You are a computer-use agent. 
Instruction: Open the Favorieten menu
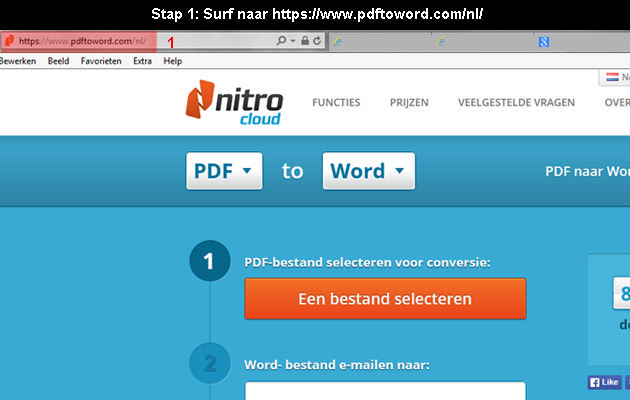pyautogui.click(x=101, y=61)
